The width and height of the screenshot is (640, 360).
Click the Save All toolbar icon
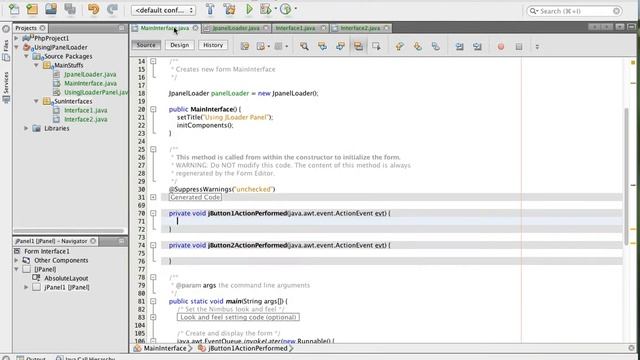pos(70,9)
